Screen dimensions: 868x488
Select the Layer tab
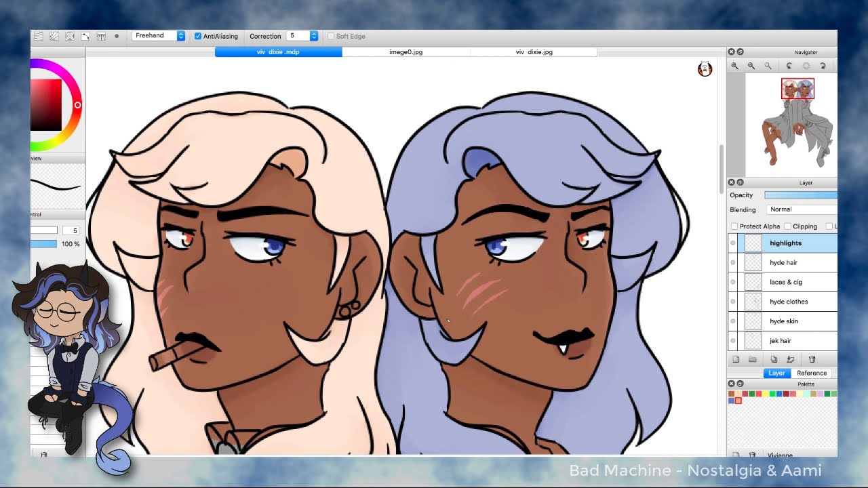(776, 373)
